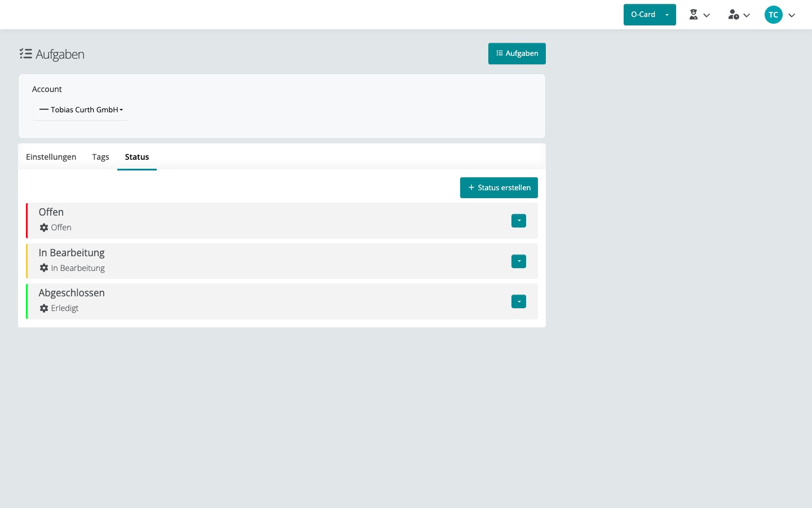Open chevron next to TC avatar
Screen dimensions: 812x508
coord(792,15)
